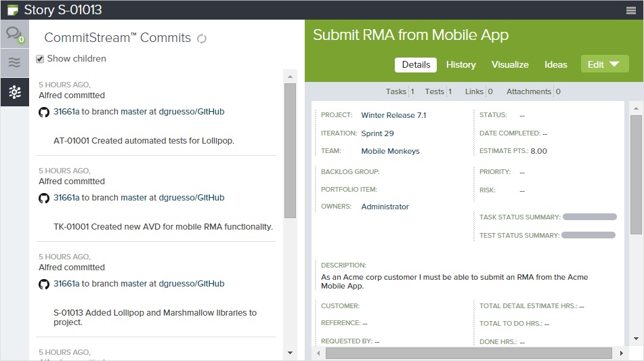Image resolution: width=644 pixels, height=361 pixels.
Task: Click the GitHub icon of the AT-01001 commit
Action: [x=44, y=112]
